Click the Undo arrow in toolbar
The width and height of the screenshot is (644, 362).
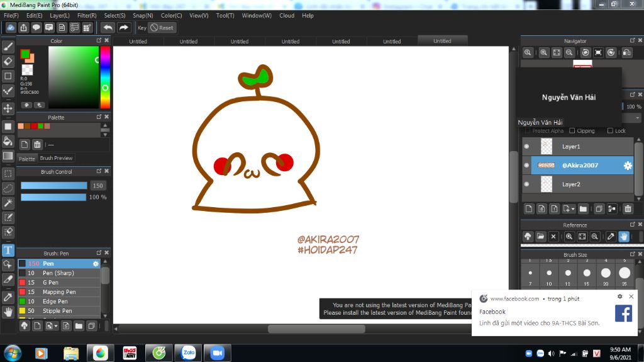pyautogui.click(x=108, y=28)
